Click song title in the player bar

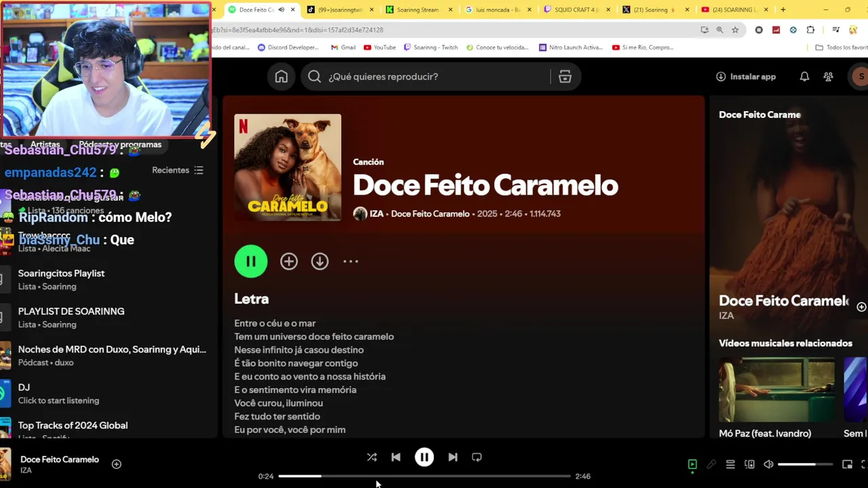coord(60,460)
